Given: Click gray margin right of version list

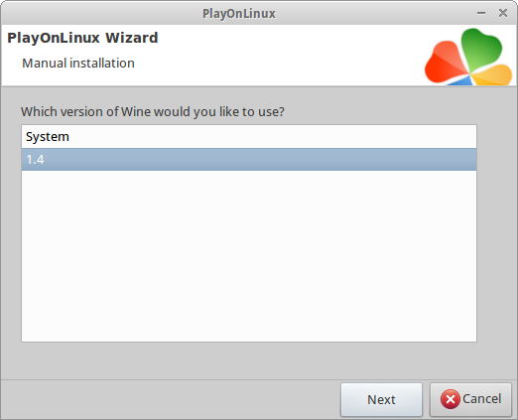Looking at the screenshot, I should [496, 233].
